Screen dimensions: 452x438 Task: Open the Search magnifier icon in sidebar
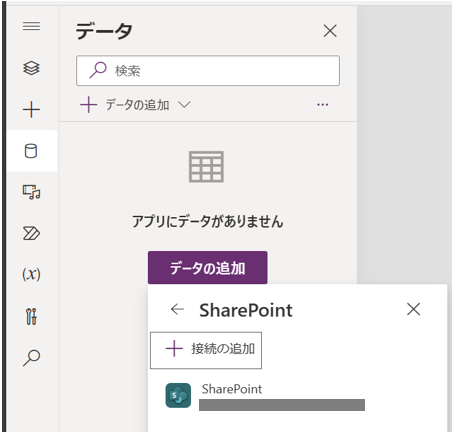pos(31,358)
